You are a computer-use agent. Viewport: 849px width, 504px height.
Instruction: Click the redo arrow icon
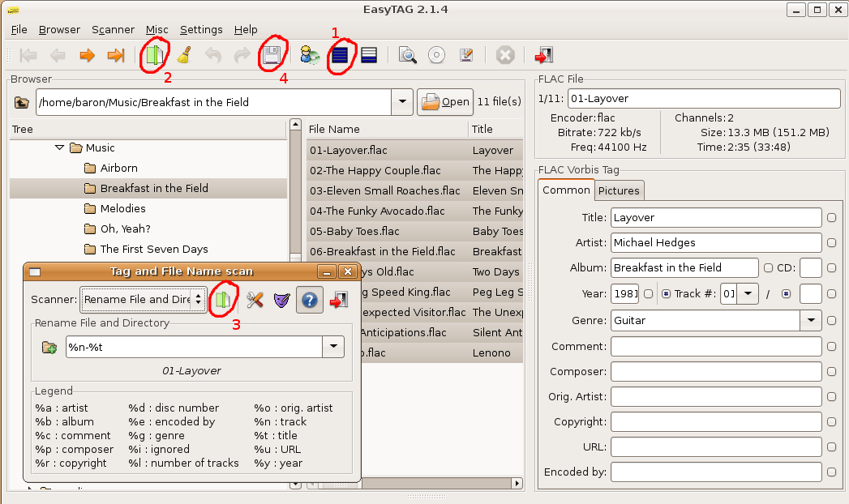pos(242,55)
